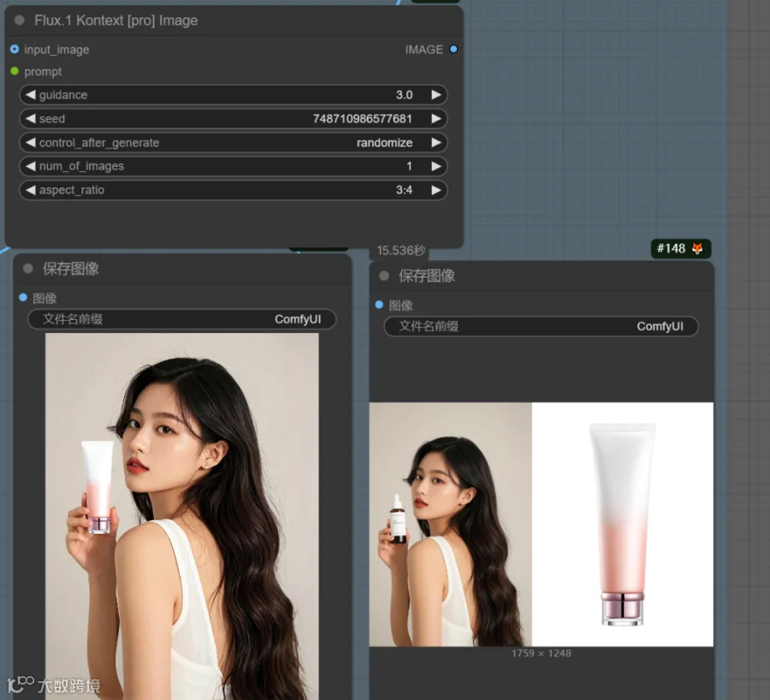Click the 图像 input socket on right save node
Viewport: 770px width, 700px height.
click(x=379, y=305)
